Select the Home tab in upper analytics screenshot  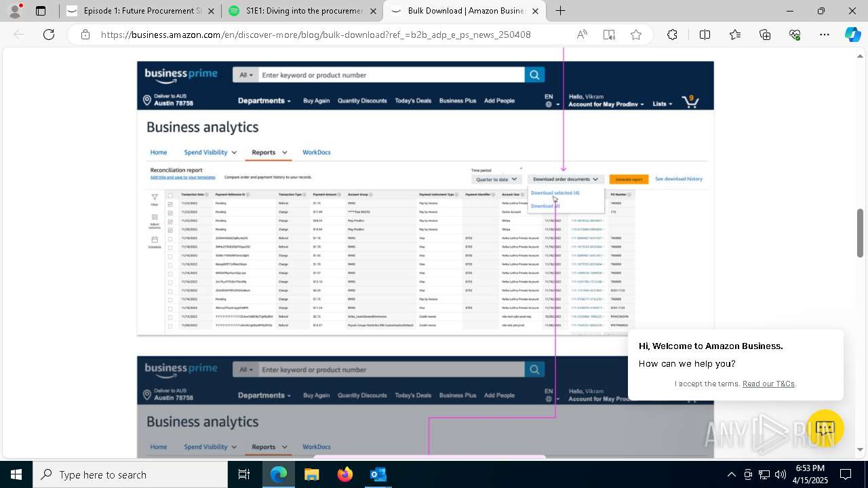coord(159,152)
